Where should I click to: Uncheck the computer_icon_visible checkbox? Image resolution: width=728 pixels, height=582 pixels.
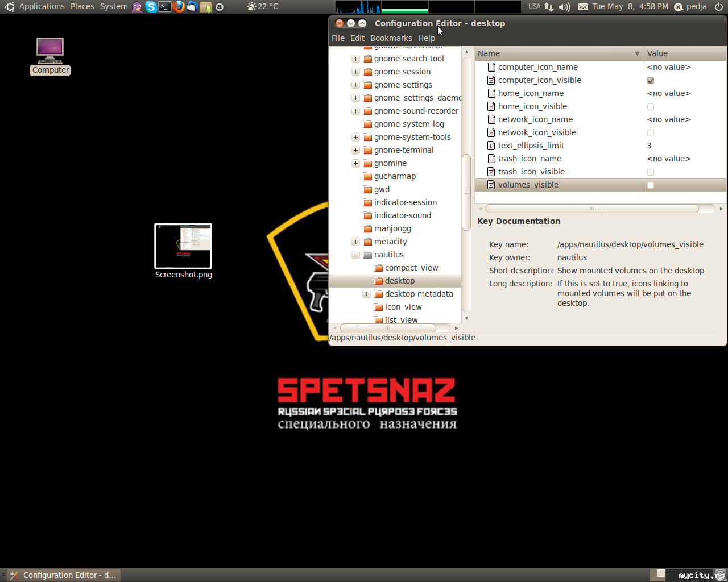(651, 81)
